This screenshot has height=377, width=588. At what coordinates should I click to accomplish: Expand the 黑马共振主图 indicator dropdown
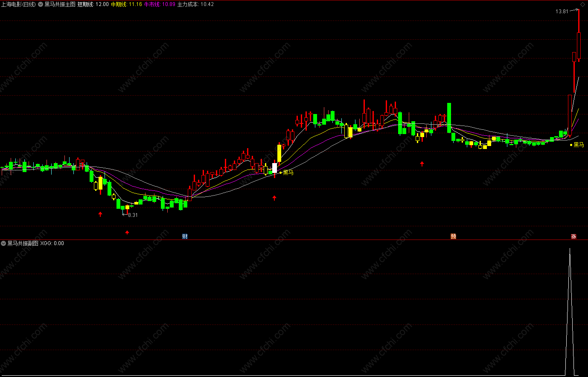[x=41, y=4]
